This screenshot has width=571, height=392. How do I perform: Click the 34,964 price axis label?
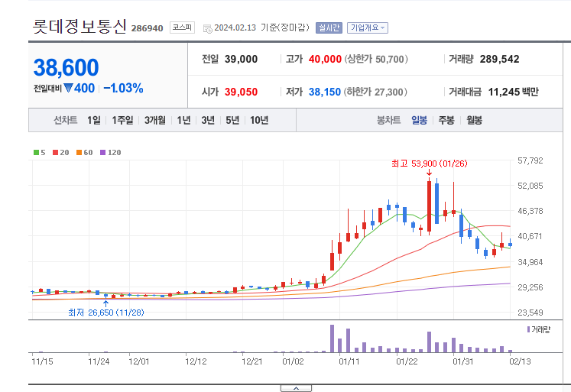pyautogui.click(x=530, y=262)
